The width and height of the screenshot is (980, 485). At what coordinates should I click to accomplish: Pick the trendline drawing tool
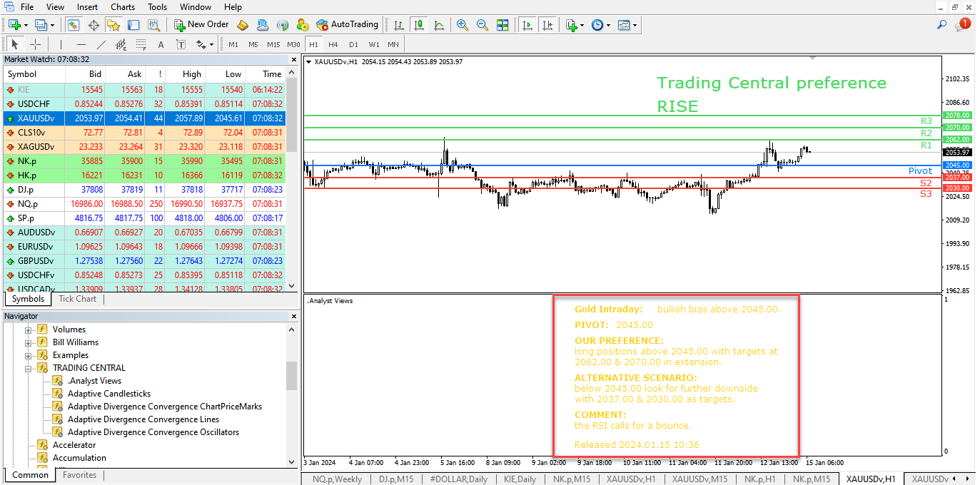pyautogui.click(x=101, y=44)
